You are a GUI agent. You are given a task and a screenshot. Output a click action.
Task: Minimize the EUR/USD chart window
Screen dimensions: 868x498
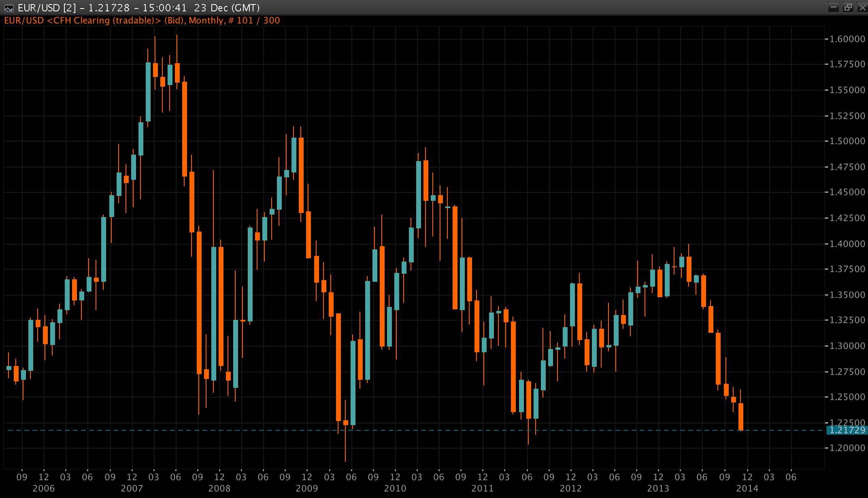coord(834,7)
